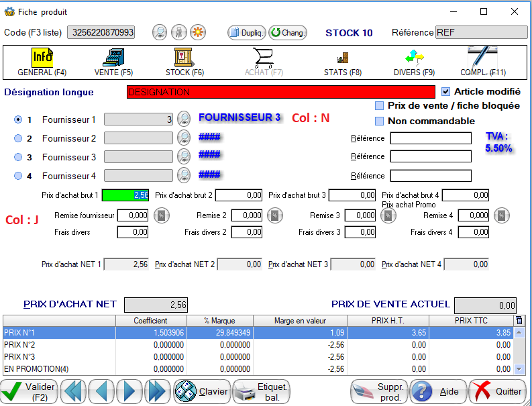Click lookup magnifier next to Fournisseur 1
Screen dimensions: 532x406
pyautogui.click(x=183, y=119)
